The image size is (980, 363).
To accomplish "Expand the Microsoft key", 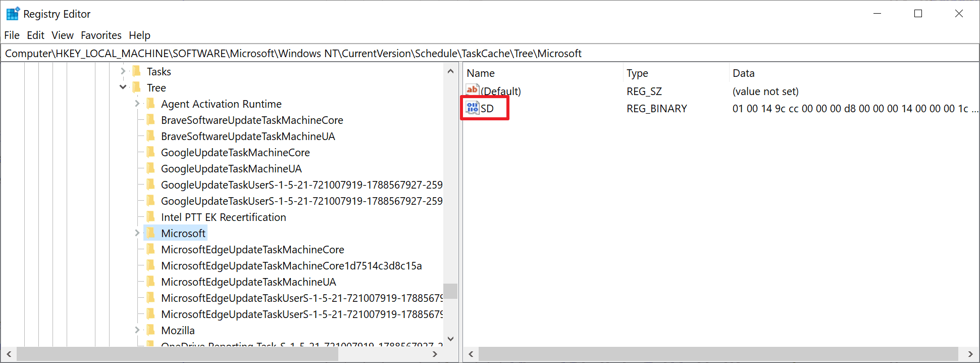I will point(137,233).
